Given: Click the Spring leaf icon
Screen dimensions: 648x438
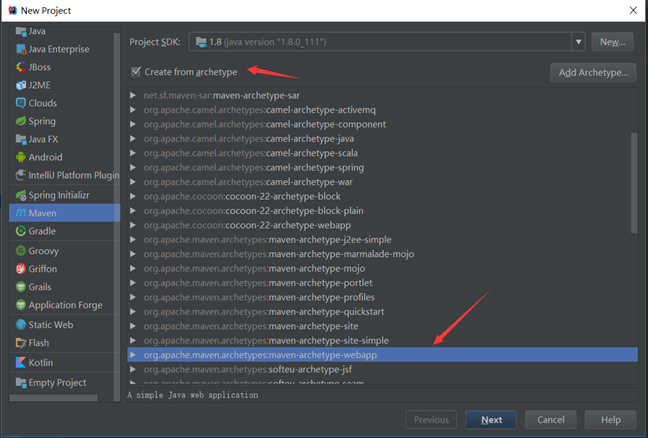Looking at the screenshot, I should pyautogui.click(x=21, y=121).
